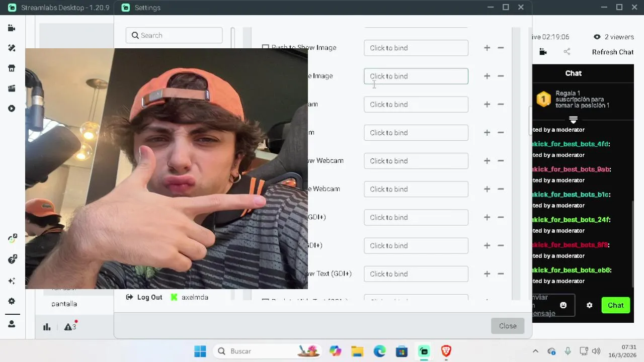
Task: Click kick_for_best_bots_8f8 username in chat
Action: pyautogui.click(x=571, y=245)
